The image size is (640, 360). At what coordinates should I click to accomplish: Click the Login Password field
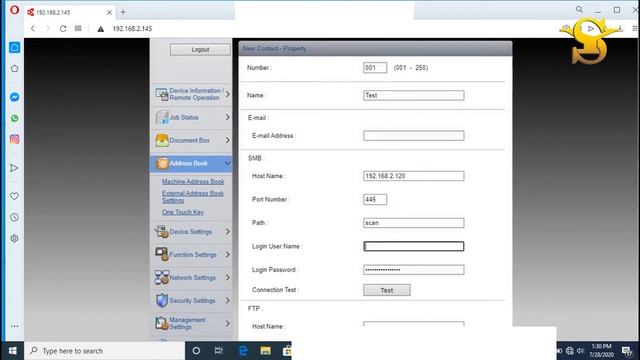tap(413, 270)
